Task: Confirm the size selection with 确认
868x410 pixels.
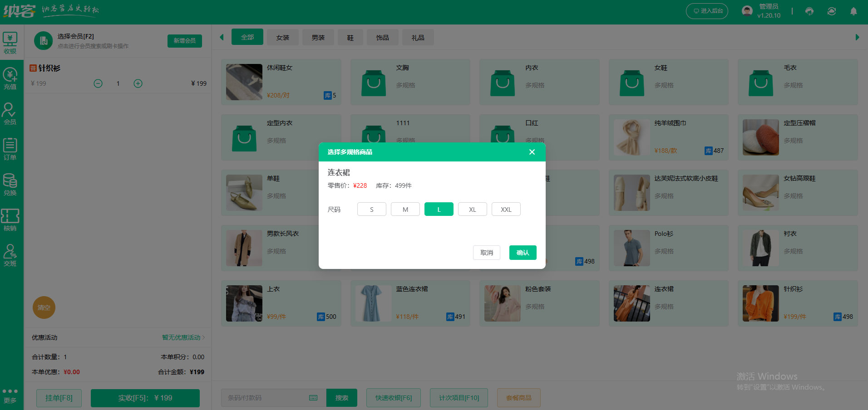Action: (523, 253)
